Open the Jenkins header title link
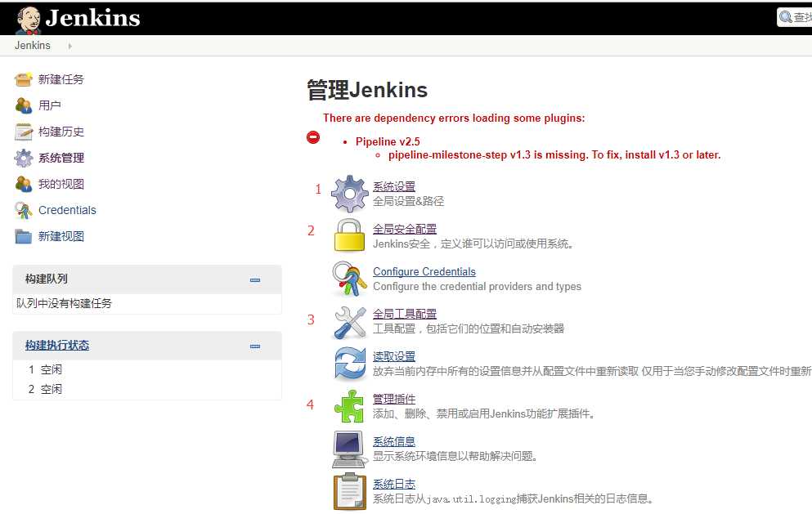812x514 pixels. click(92, 18)
